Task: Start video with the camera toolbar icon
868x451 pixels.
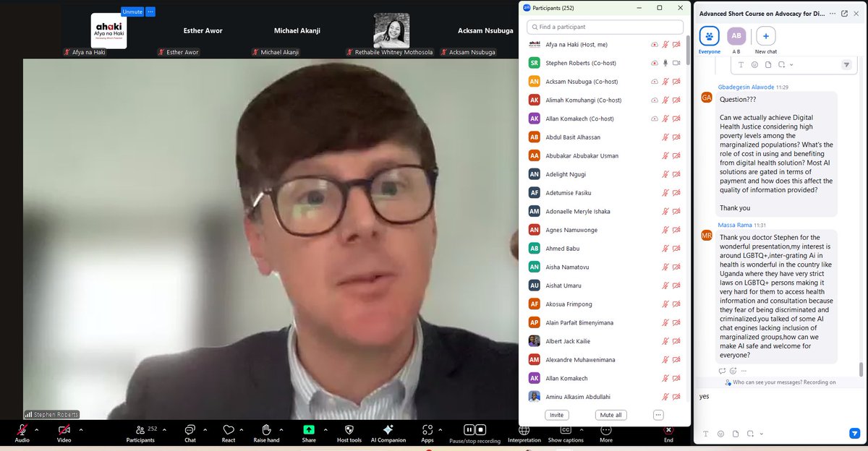Action: (64, 429)
